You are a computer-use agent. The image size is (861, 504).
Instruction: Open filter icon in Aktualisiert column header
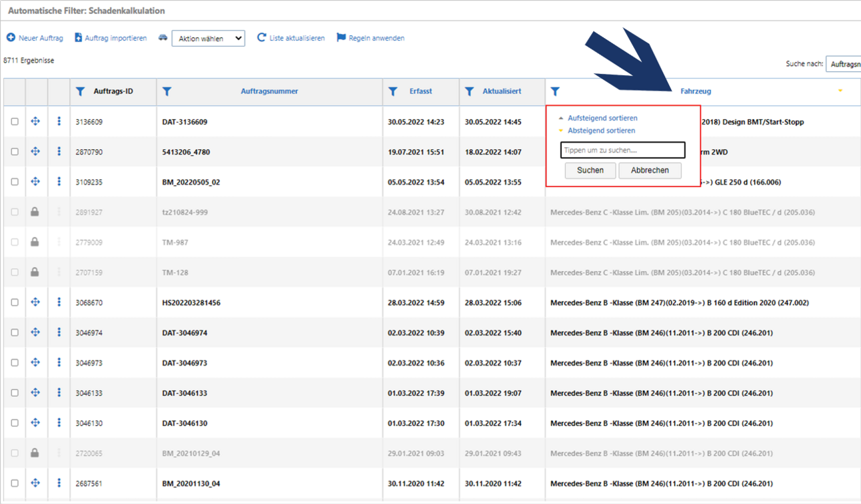point(470,91)
